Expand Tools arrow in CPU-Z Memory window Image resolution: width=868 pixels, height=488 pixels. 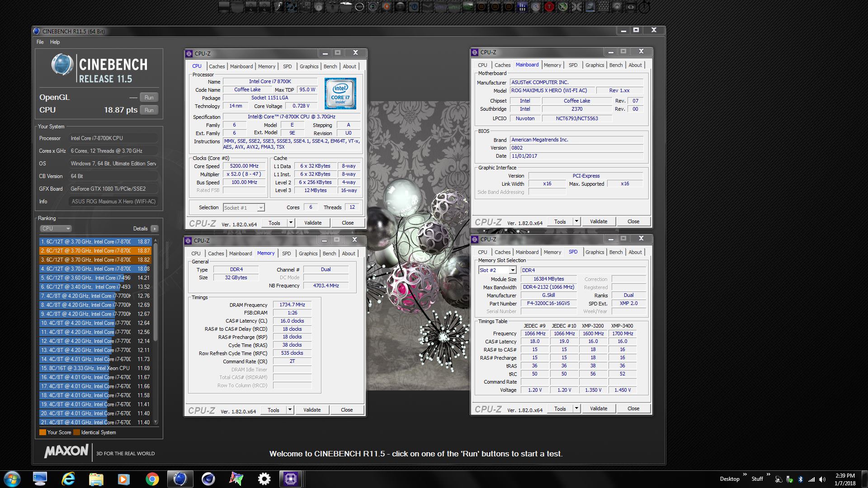click(x=290, y=410)
